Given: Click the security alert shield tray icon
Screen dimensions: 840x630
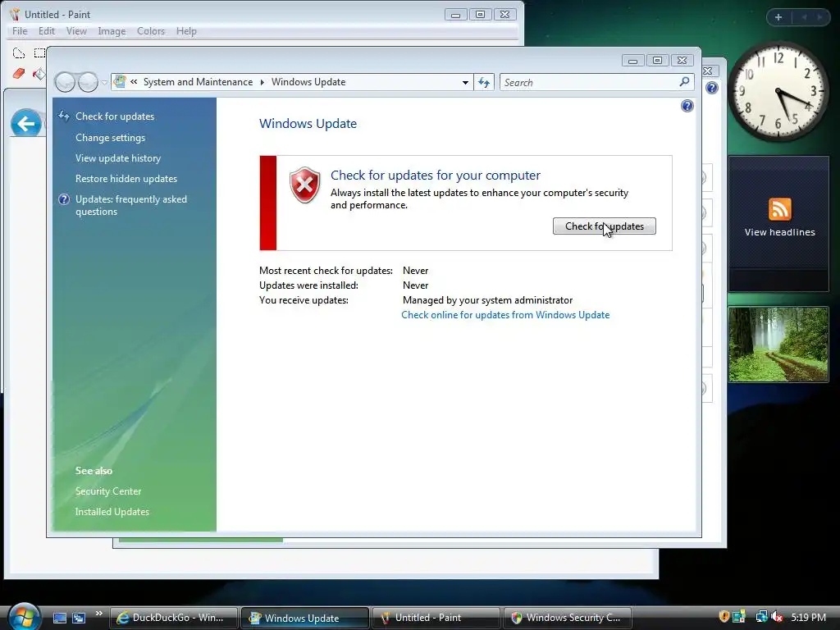Looking at the screenshot, I should pyautogui.click(x=724, y=617).
